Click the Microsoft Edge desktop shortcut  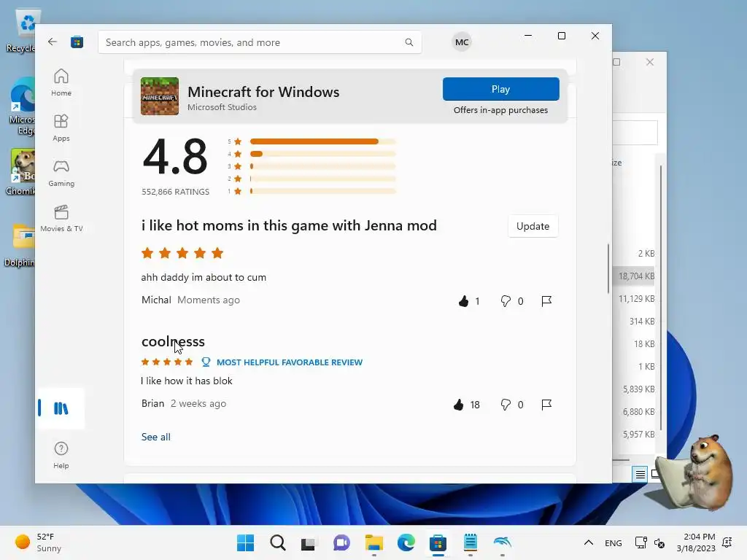point(21,107)
